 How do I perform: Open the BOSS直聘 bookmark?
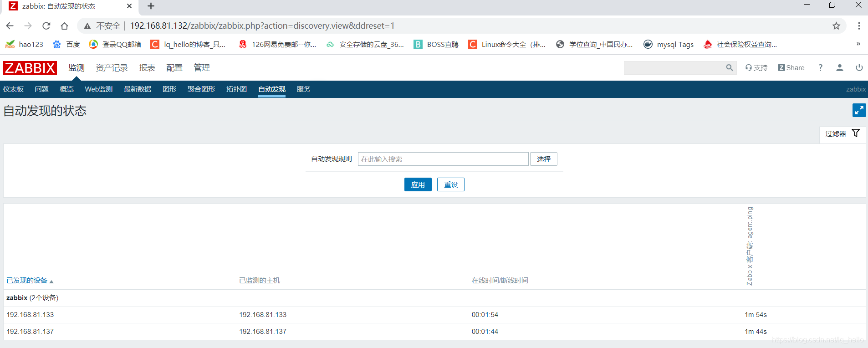[436, 44]
